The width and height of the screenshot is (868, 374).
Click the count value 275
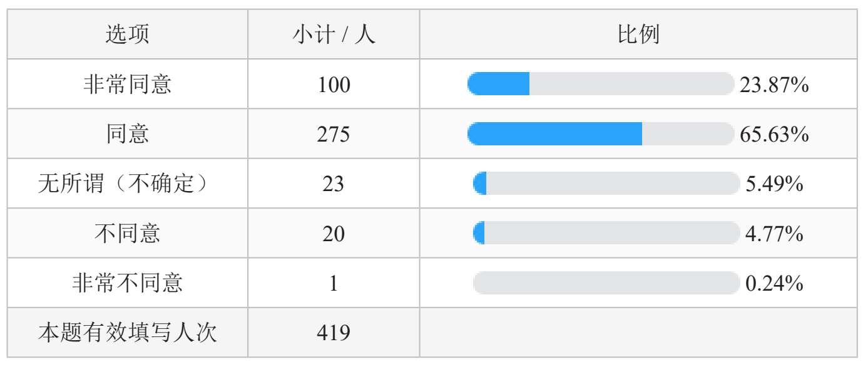coord(334,134)
